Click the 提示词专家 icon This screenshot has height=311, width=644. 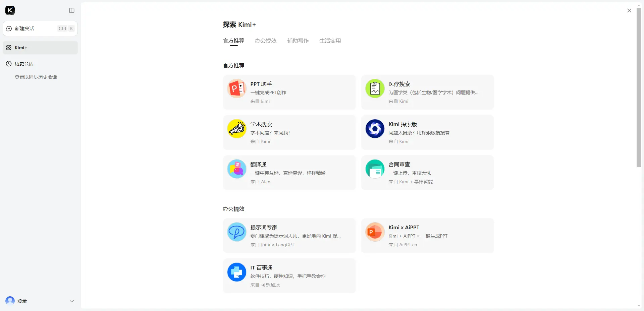point(237,232)
